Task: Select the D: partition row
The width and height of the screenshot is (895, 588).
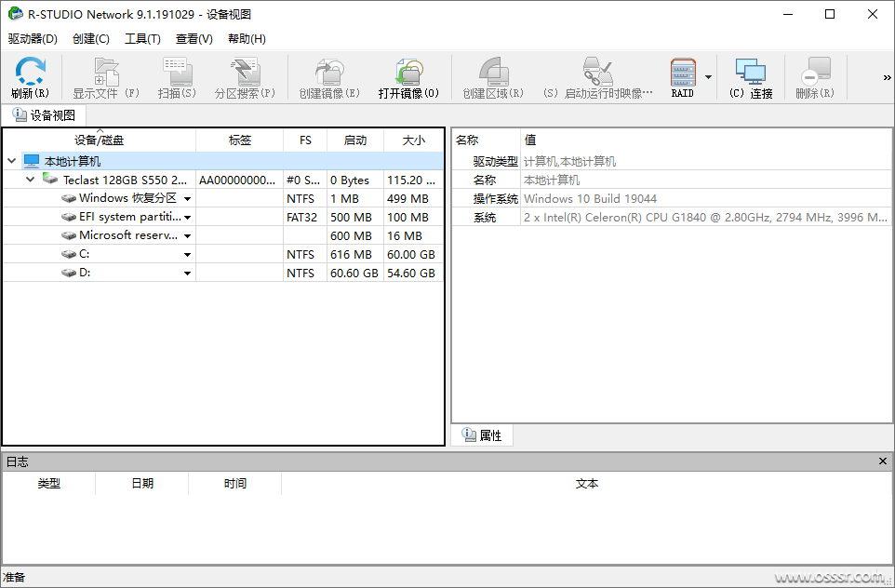Action: (223, 273)
